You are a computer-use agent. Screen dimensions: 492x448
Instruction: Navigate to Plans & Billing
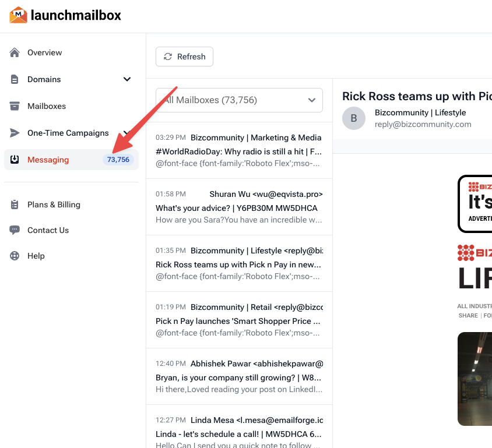coord(54,204)
